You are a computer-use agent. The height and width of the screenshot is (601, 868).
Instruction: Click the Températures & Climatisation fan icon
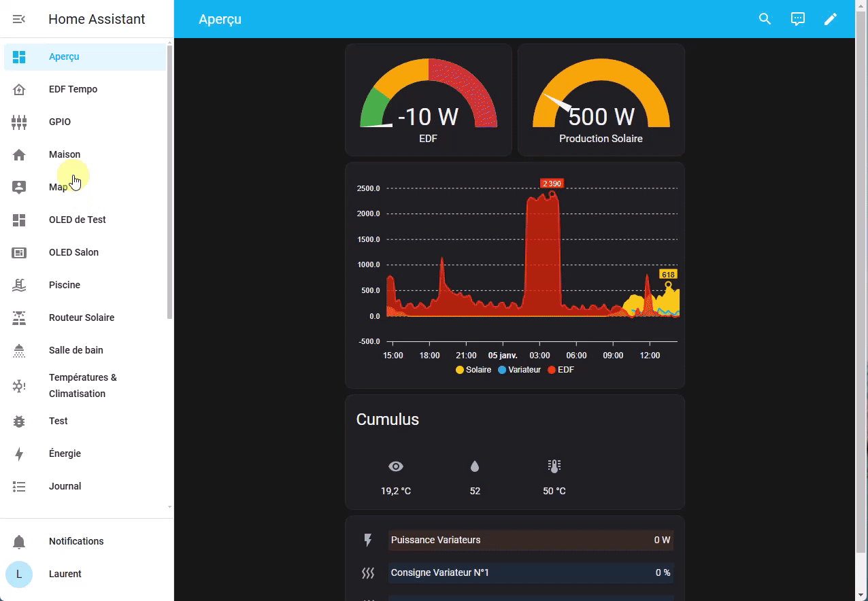coord(19,386)
